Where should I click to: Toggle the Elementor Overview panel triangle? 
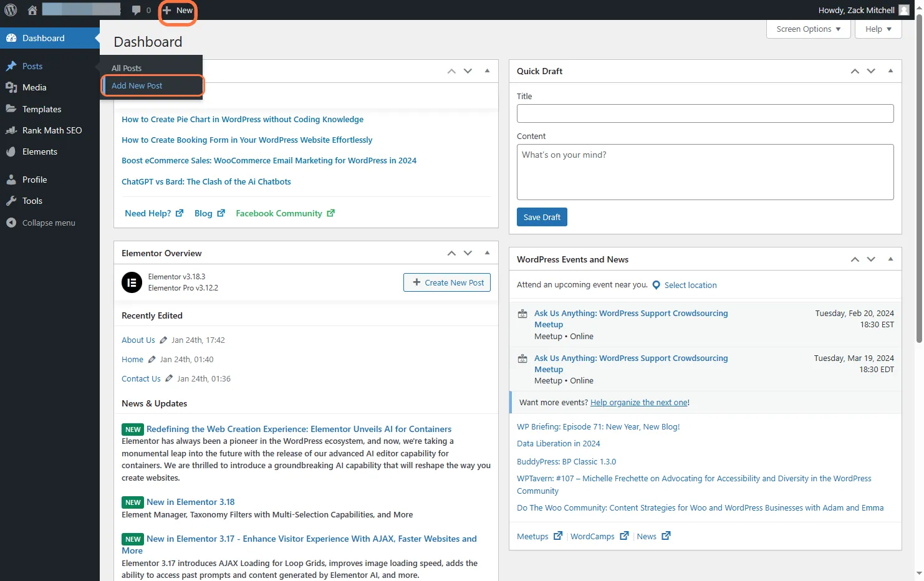[487, 252]
